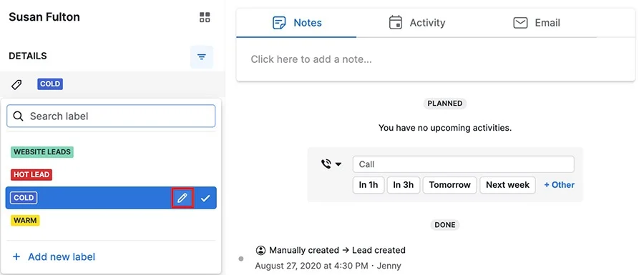Image resolution: width=644 pixels, height=275 pixels.
Task: Expand the activity type dropdown arrow
Action: point(338,164)
